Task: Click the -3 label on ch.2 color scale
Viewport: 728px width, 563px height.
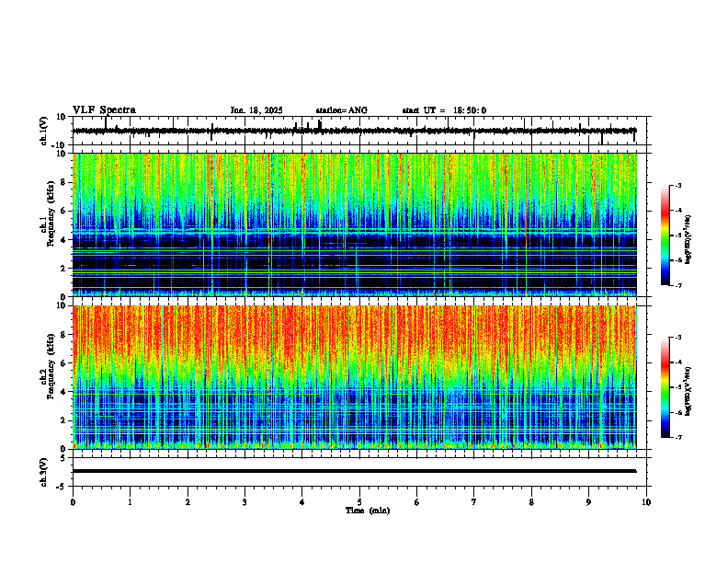Action: pyautogui.click(x=677, y=338)
